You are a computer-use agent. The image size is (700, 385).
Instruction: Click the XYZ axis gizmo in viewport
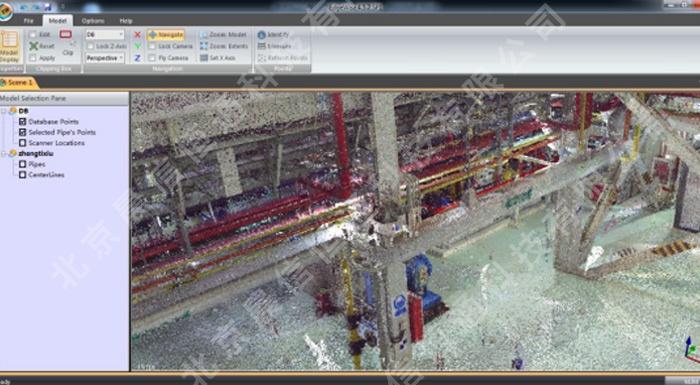pos(691,351)
